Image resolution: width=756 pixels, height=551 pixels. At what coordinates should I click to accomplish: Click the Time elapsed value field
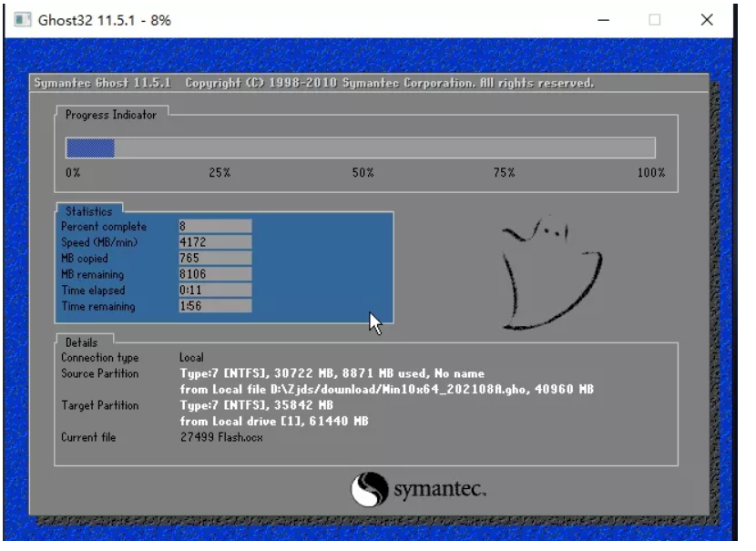[x=215, y=291]
